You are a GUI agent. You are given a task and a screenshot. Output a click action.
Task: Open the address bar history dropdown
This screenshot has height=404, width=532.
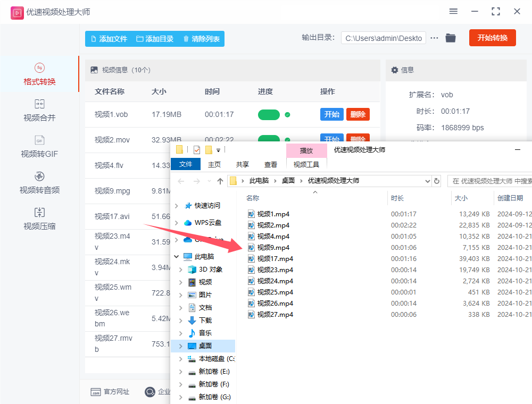428,181
